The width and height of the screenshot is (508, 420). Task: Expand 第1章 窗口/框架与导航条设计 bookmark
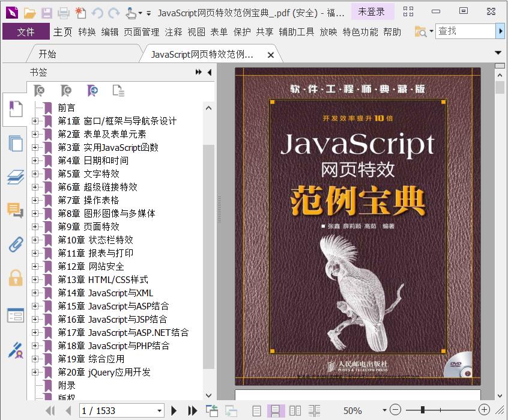click(x=35, y=121)
